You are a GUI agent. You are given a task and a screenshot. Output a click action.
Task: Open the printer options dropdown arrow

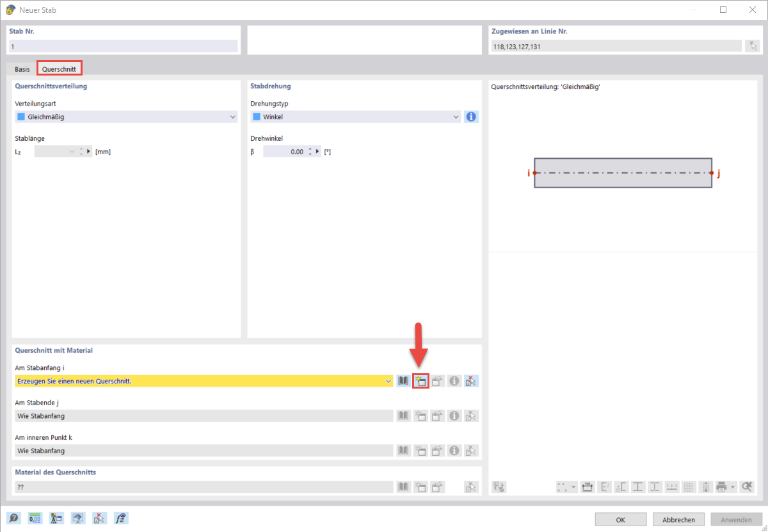[733, 487]
